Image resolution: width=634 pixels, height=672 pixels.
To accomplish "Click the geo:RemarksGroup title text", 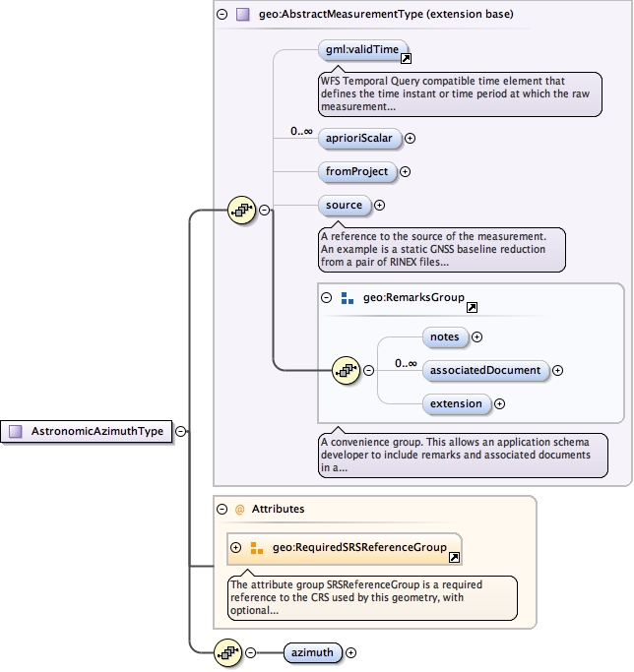I will click(413, 297).
